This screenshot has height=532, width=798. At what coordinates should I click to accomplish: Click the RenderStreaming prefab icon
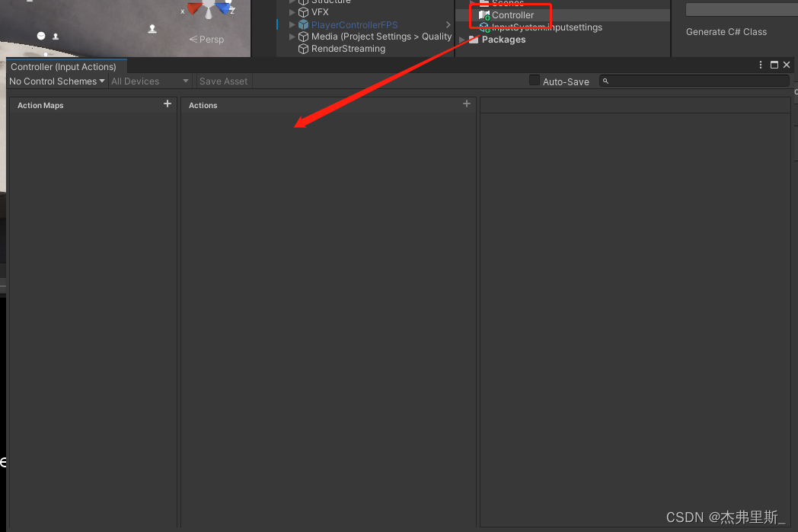pyautogui.click(x=303, y=48)
